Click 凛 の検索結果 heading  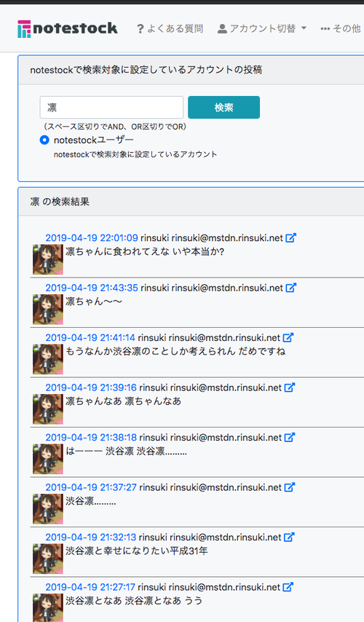point(60,202)
